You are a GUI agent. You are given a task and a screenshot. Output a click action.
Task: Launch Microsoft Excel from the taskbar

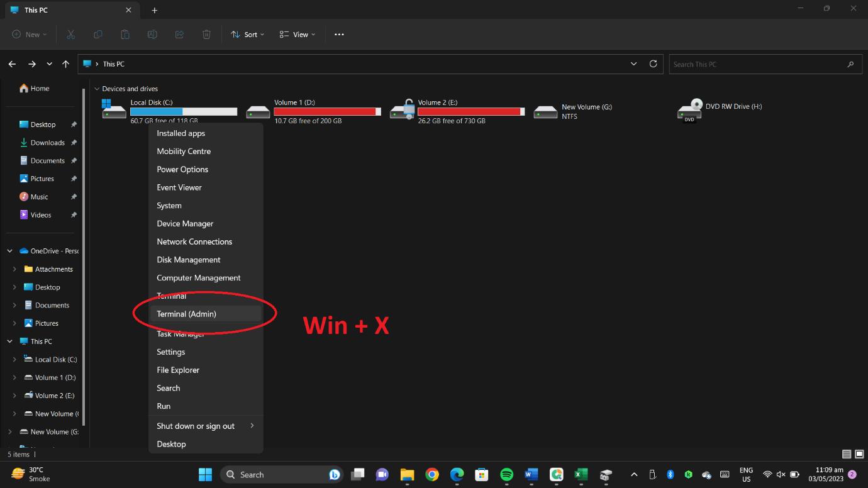click(x=581, y=474)
